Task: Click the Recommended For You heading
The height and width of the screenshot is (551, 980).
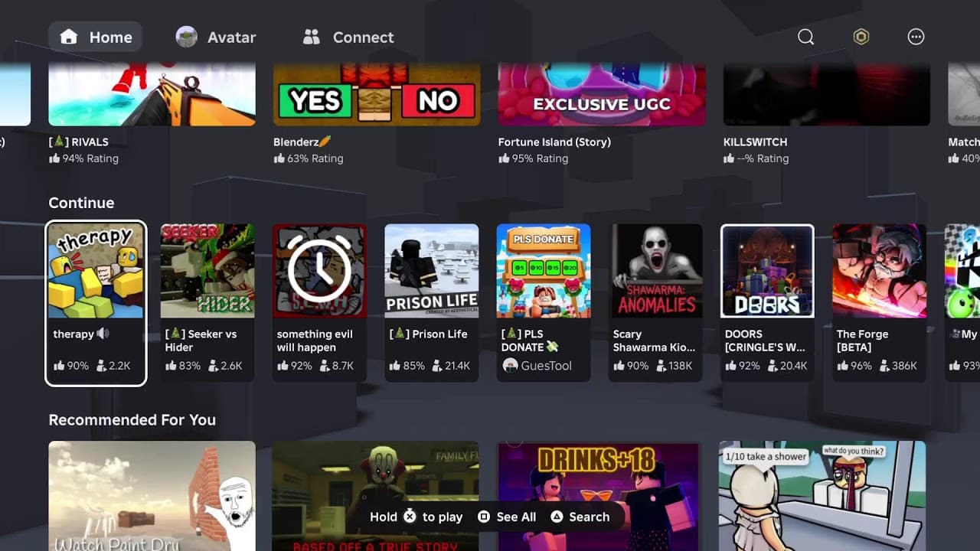Action: [132, 419]
